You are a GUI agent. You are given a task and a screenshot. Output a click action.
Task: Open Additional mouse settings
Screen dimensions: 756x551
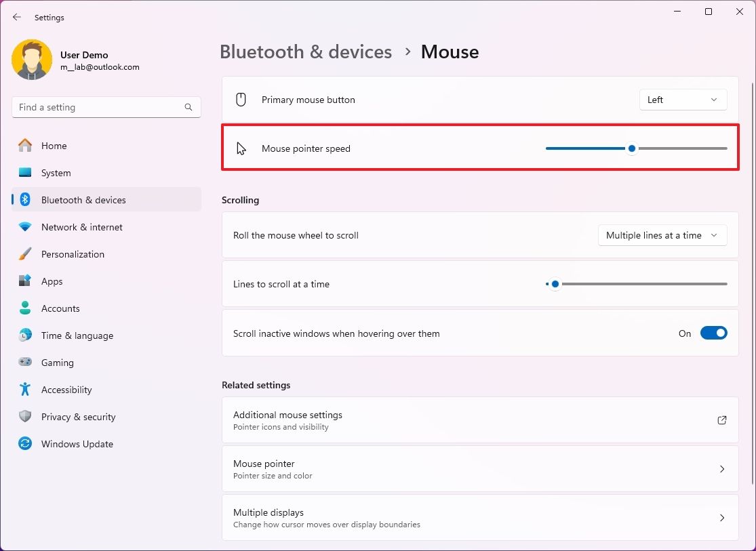point(480,420)
